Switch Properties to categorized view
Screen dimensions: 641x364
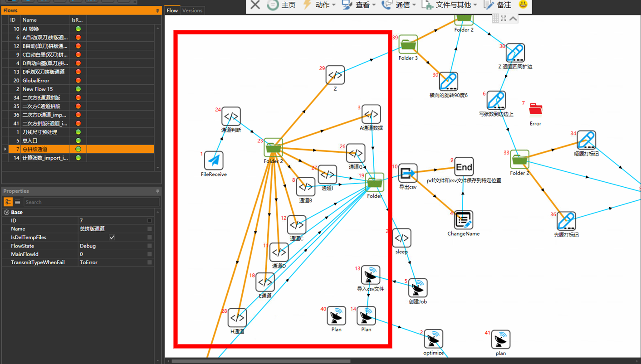8,202
